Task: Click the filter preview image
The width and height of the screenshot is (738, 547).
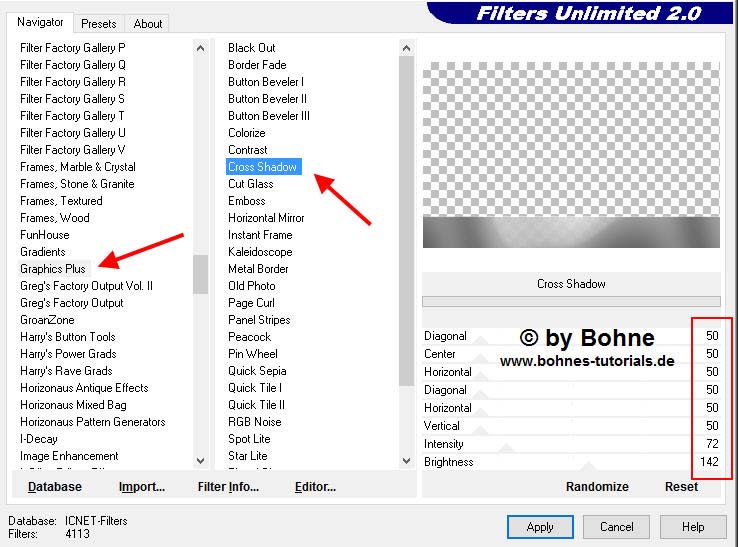Action: 571,155
